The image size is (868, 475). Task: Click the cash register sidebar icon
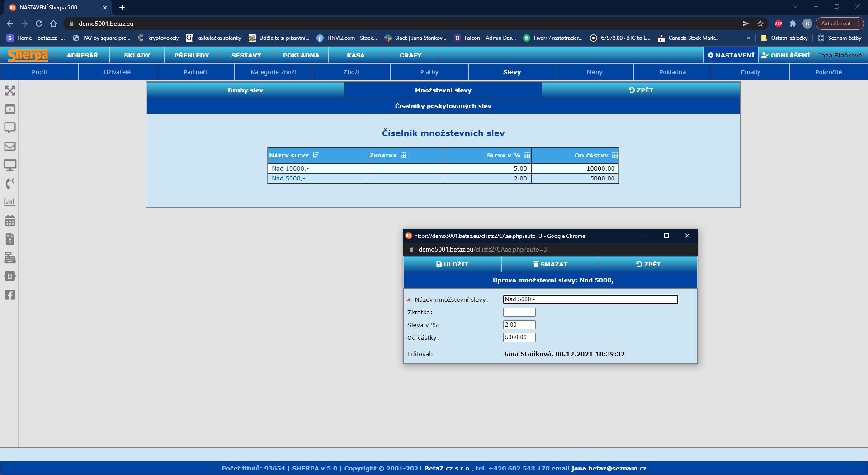click(10, 258)
